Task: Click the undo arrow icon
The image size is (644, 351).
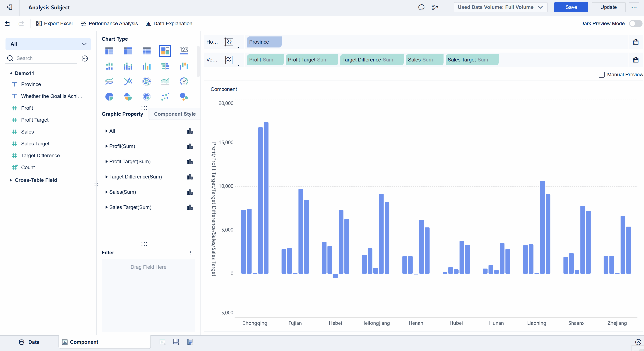Action: point(8,24)
